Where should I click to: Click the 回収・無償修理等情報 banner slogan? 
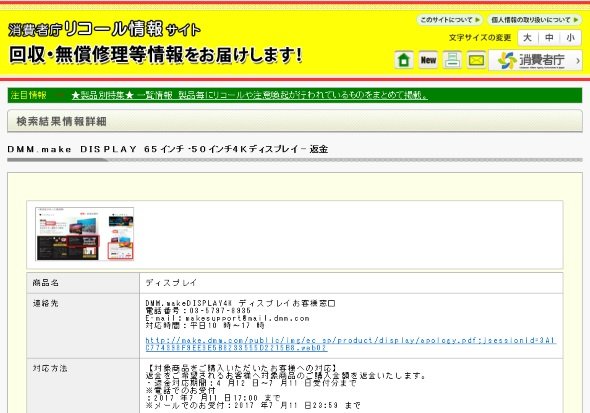tap(155, 55)
